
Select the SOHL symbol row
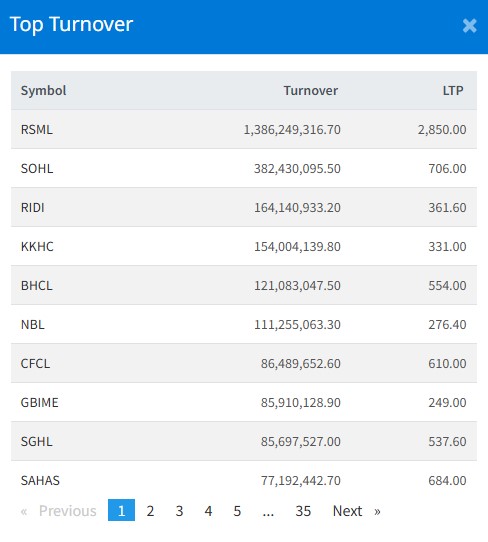(x=244, y=169)
